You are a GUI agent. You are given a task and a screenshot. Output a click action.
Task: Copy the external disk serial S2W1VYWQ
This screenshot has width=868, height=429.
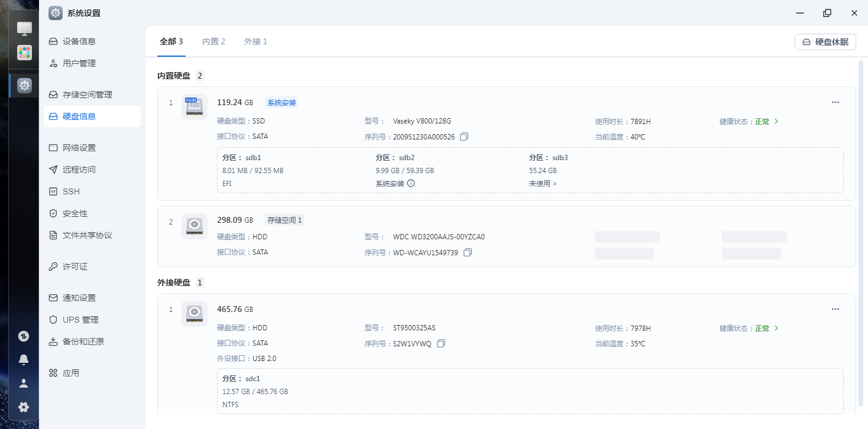(x=441, y=343)
